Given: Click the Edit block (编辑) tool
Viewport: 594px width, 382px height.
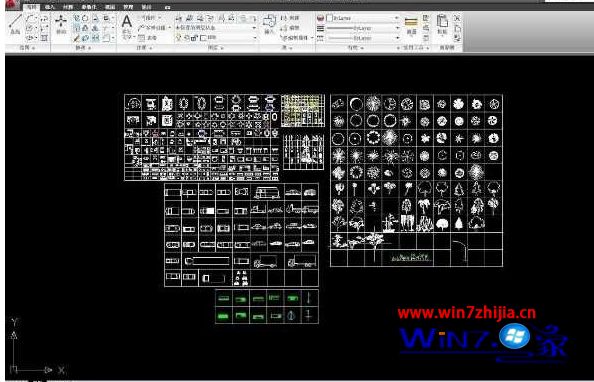Looking at the screenshot, I should coord(289,28).
